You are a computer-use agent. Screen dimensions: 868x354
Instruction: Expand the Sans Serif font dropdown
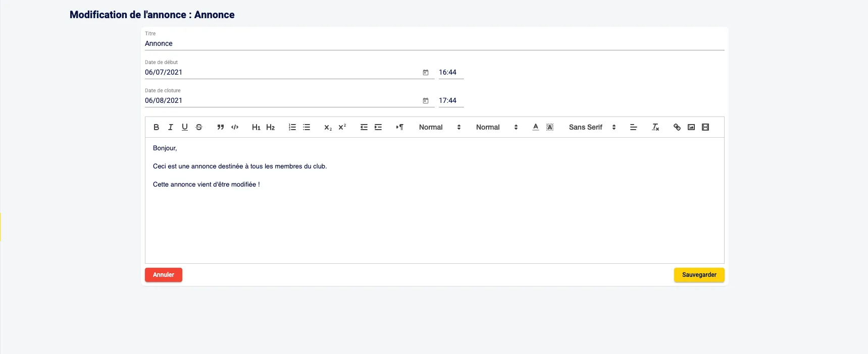[x=592, y=127]
